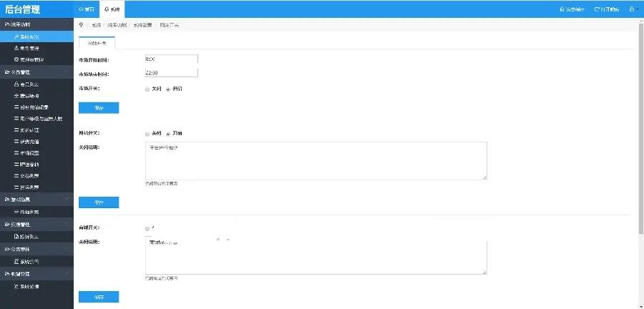Click the 后台管理 logo title
Viewport: 644px width, 309px height.
(23, 9)
